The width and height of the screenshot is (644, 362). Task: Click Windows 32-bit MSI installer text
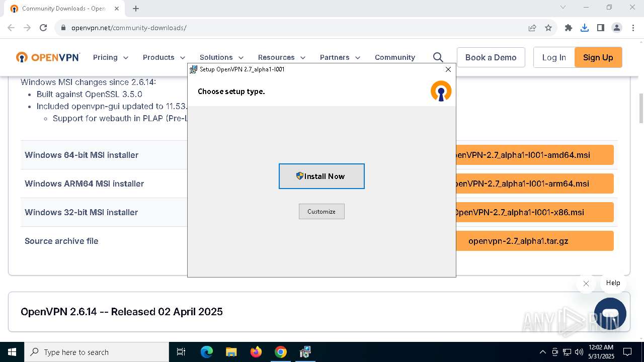tap(82, 212)
